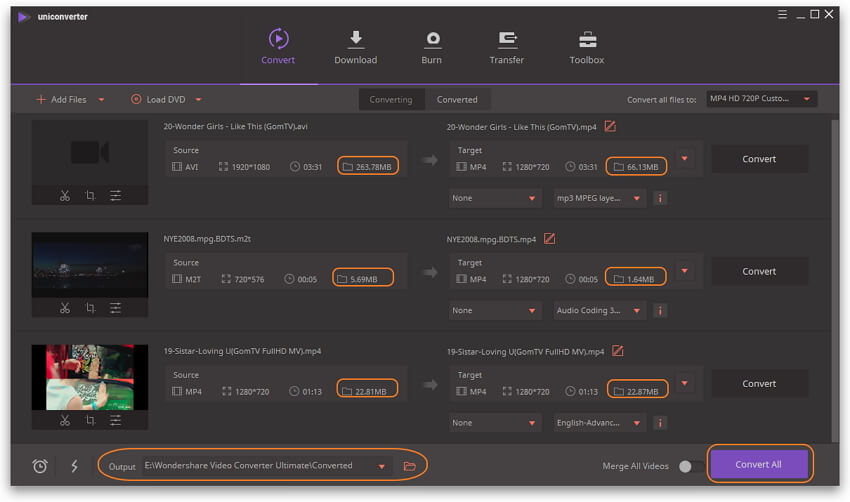Rename the Wonder Girls target file via edit icon
This screenshot has height=502, width=850.
(x=610, y=126)
